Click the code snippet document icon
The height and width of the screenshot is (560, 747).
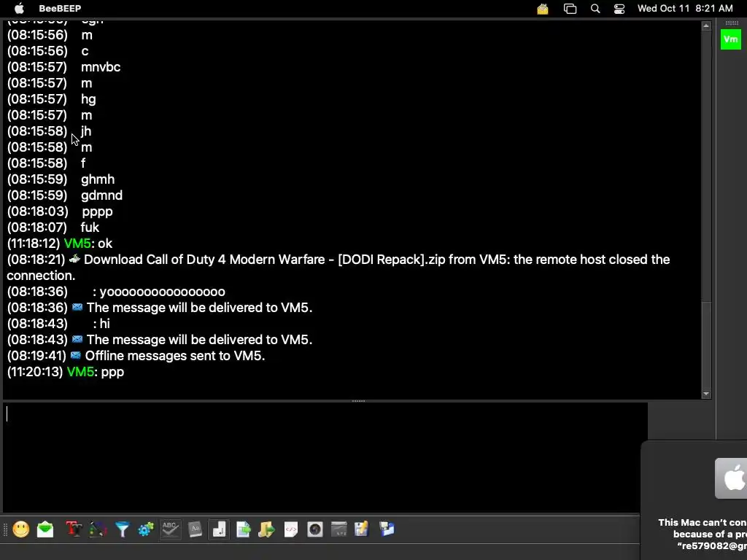(290, 529)
